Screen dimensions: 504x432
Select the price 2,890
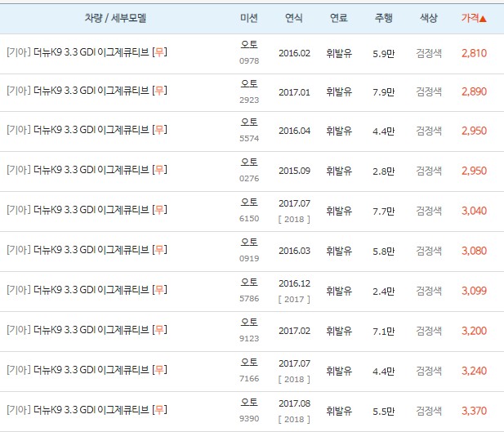474,92
